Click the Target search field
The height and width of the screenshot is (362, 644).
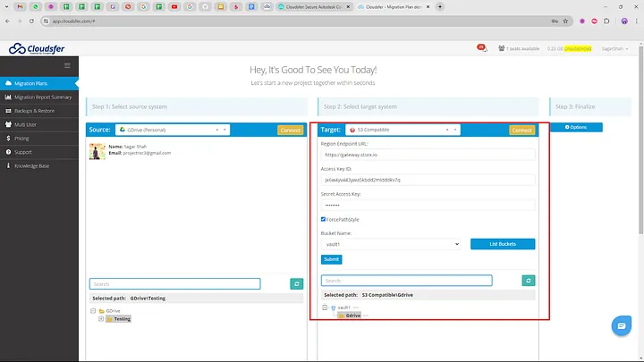coord(407,281)
